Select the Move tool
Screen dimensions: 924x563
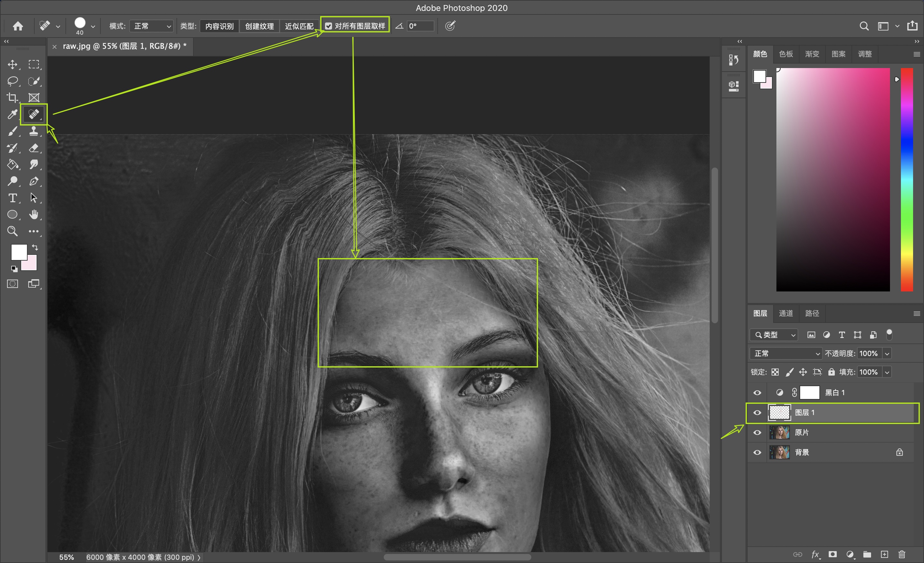pos(13,65)
